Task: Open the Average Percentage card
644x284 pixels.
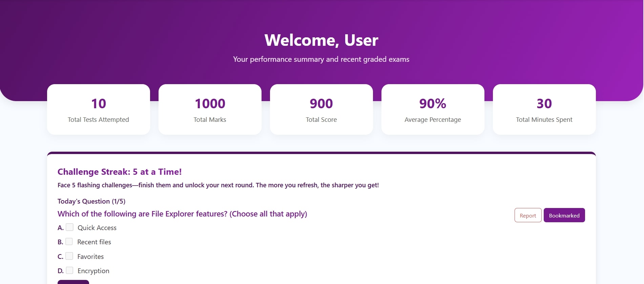Action: (433, 110)
